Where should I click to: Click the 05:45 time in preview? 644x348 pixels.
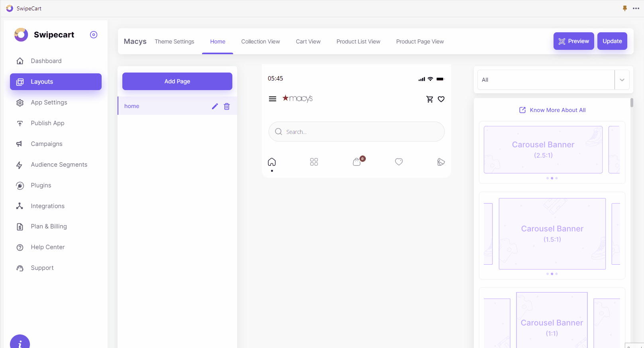(275, 79)
